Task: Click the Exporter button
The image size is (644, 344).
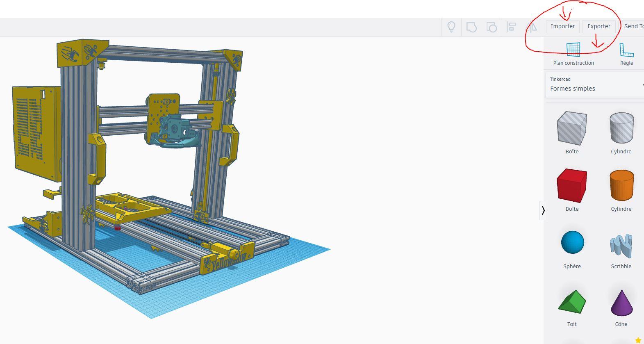Action: pos(599,26)
